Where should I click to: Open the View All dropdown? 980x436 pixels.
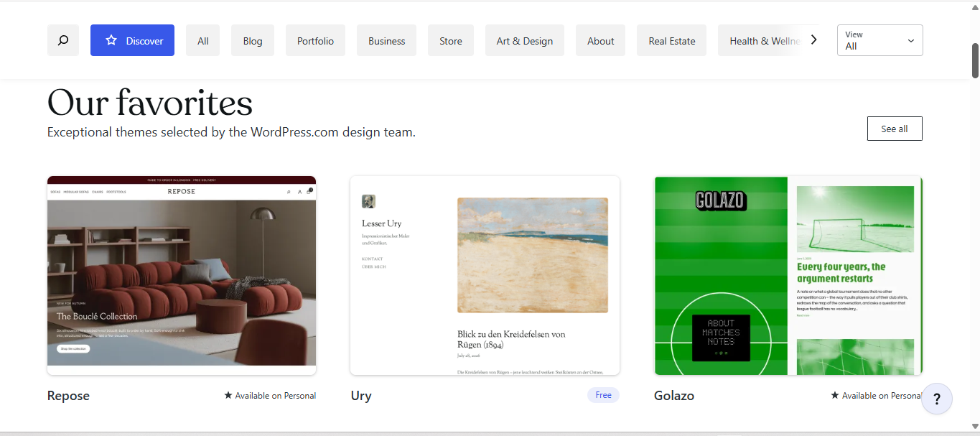click(879, 40)
